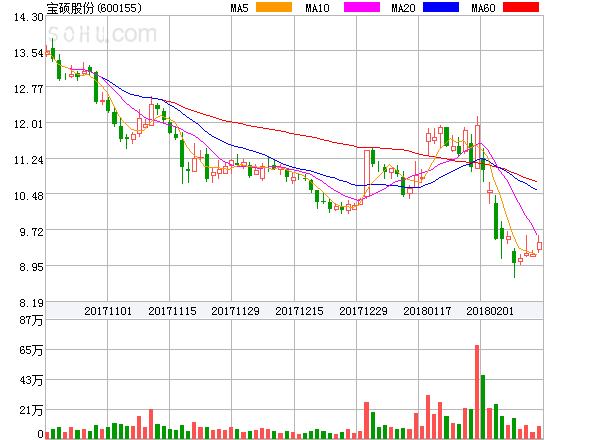Click the MA10 legend label
Viewport: 600px width, 440px height.
pos(318,8)
